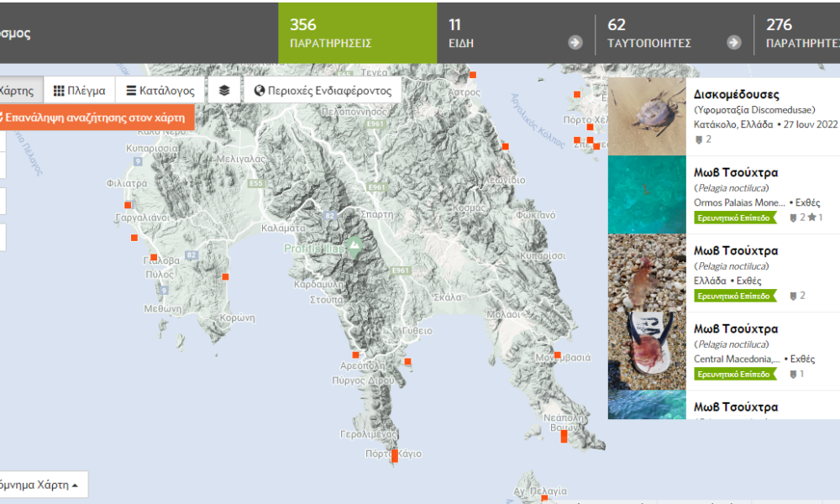840x504 pixels.
Task: Click Επανάληψη αναζήτησης στον χάρτη button
Action: tap(96, 118)
